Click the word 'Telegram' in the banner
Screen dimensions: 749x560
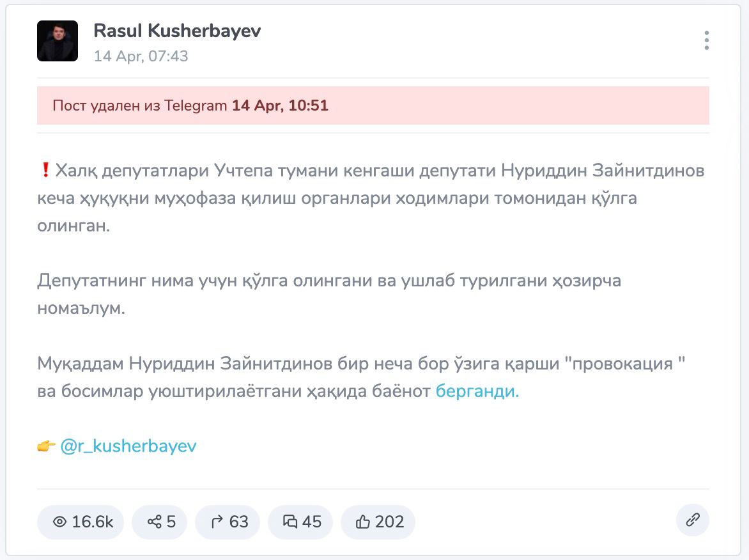(x=195, y=105)
